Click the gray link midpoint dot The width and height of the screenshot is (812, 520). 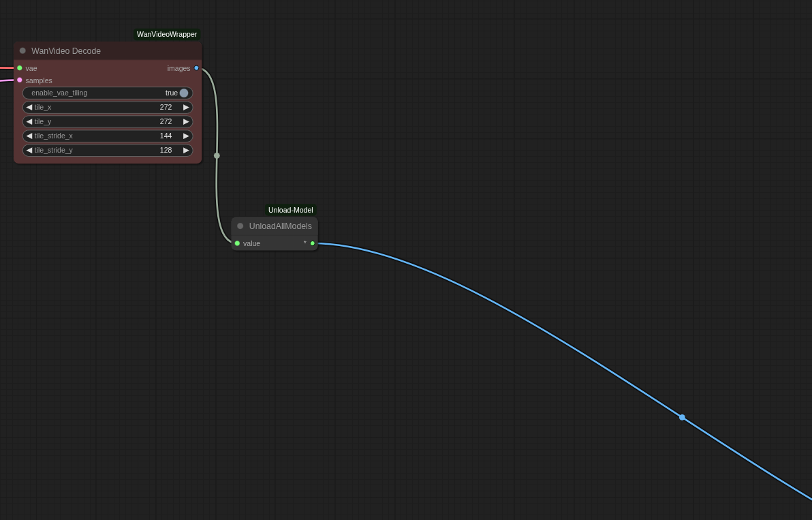pos(217,155)
